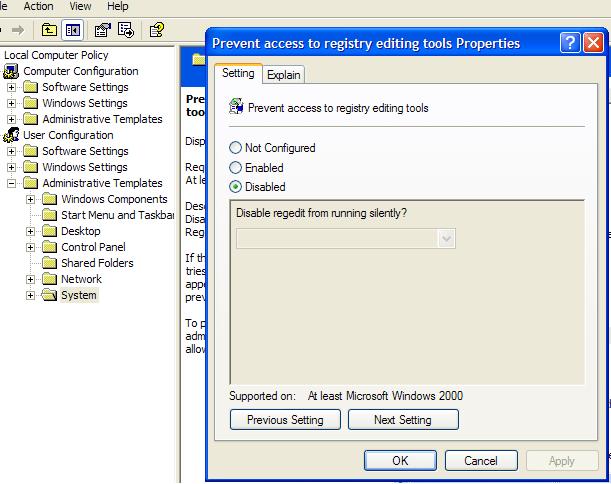This screenshot has height=484, width=611.
Task: Click the Export List toolbar icon
Action: (126, 30)
